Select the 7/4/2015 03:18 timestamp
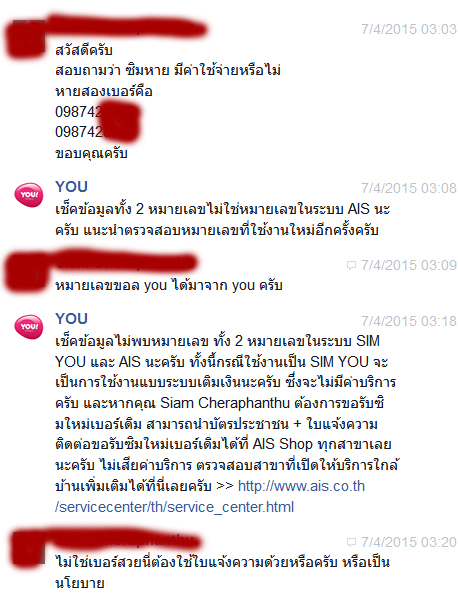The width and height of the screenshot is (458, 602). 409,321
